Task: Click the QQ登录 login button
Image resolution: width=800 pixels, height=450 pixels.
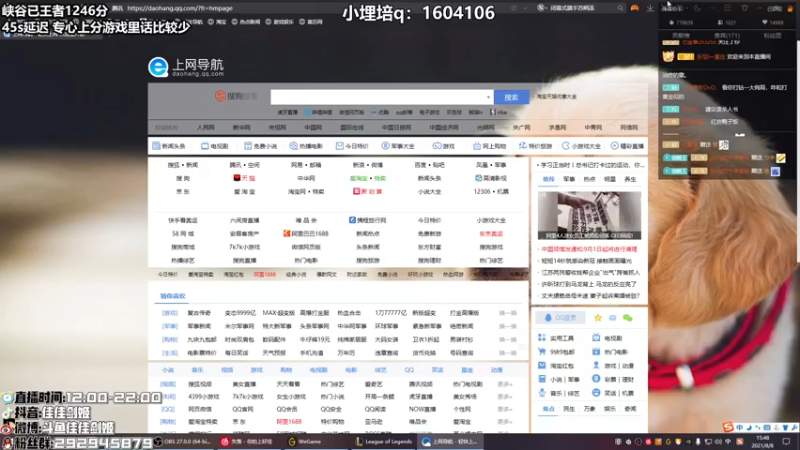Action: pyautogui.click(x=560, y=318)
